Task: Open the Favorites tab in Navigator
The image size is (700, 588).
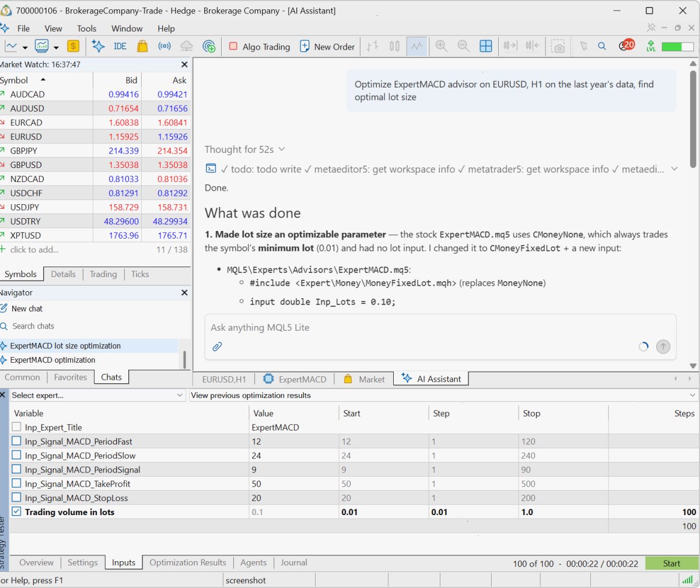Action: [70, 377]
